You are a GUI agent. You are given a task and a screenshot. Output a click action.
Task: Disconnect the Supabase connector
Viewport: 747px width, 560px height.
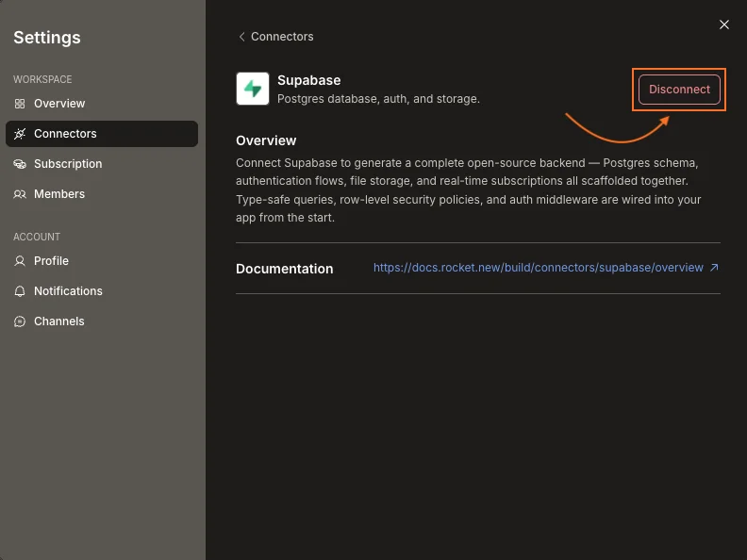pyautogui.click(x=679, y=90)
